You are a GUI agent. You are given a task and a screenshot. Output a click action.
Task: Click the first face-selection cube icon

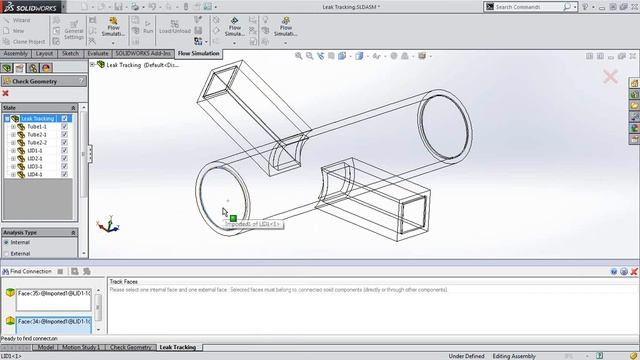10,293
